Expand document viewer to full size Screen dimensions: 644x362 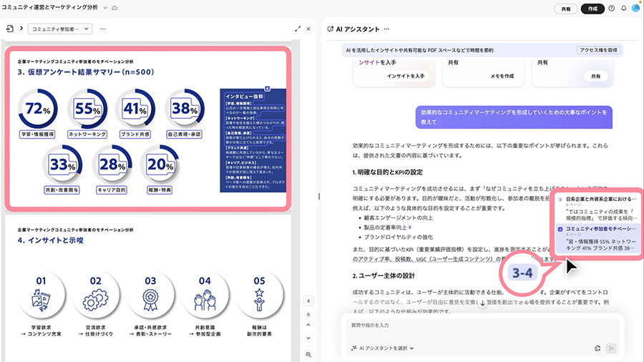tap(298, 29)
